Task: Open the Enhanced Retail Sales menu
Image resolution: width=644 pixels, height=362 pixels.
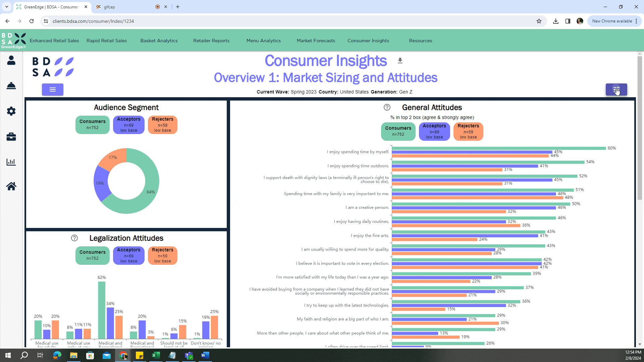Action: click(x=54, y=41)
